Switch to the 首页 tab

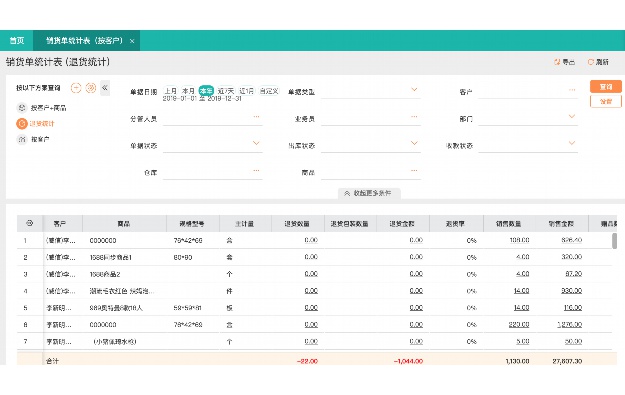click(17, 40)
